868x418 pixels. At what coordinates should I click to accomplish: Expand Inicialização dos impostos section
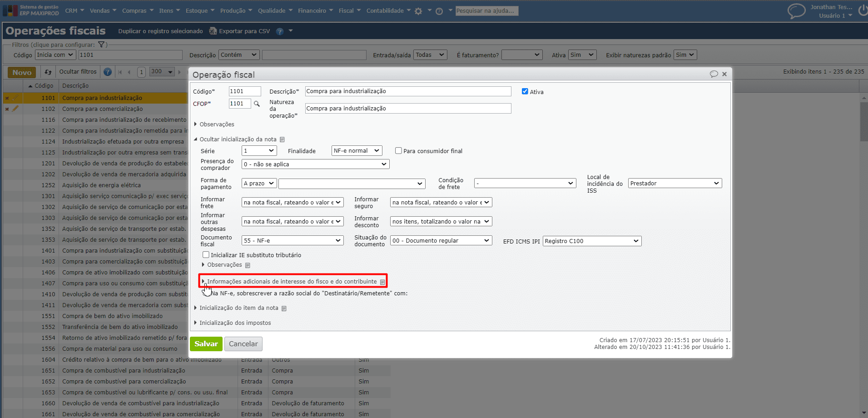[x=235, y=323]
